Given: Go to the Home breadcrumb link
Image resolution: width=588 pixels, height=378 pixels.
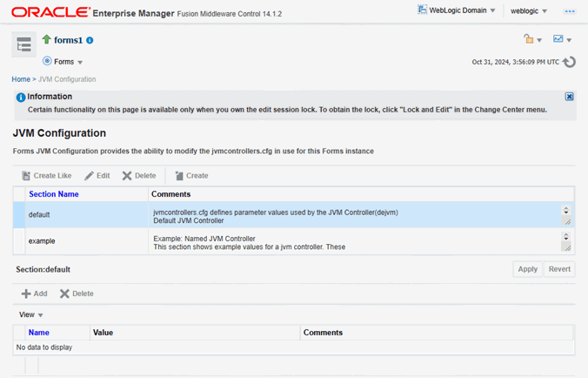Looking at the screenshot, I should (x=21, y=79).
